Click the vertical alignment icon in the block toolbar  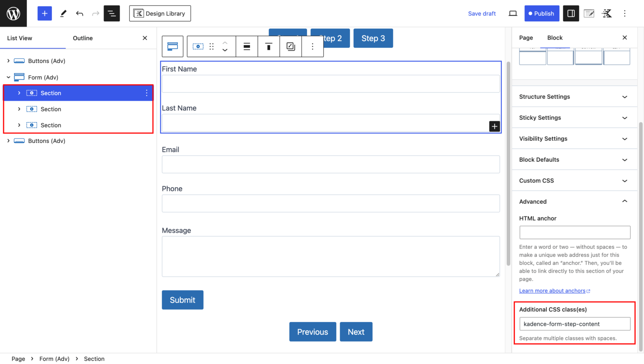click(x=268, y=46)
